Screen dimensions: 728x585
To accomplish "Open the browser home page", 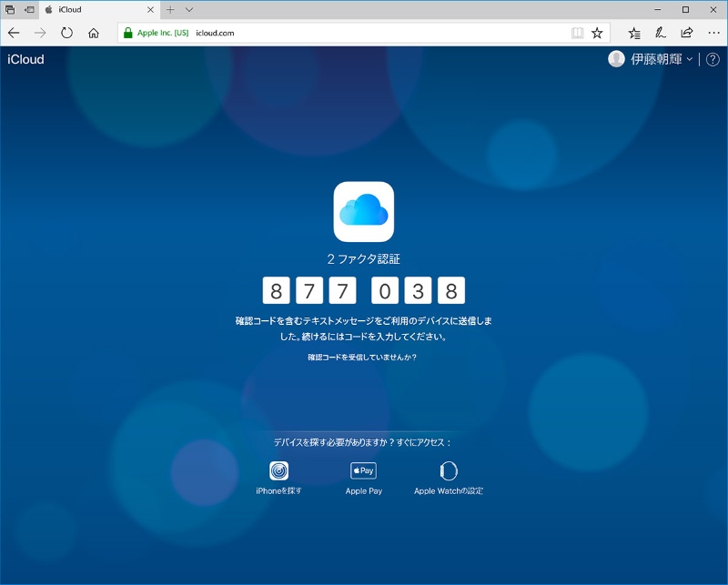I will [x=94, y=33].
